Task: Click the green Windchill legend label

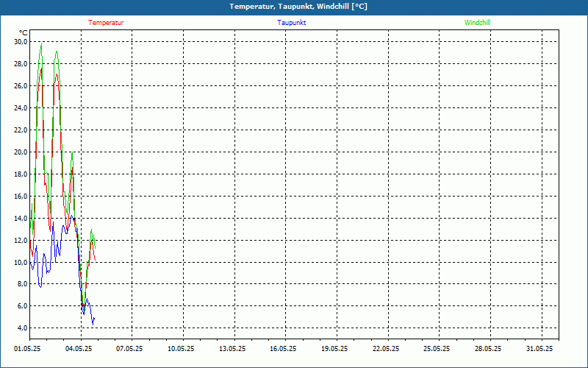Action: click(477, 23)
